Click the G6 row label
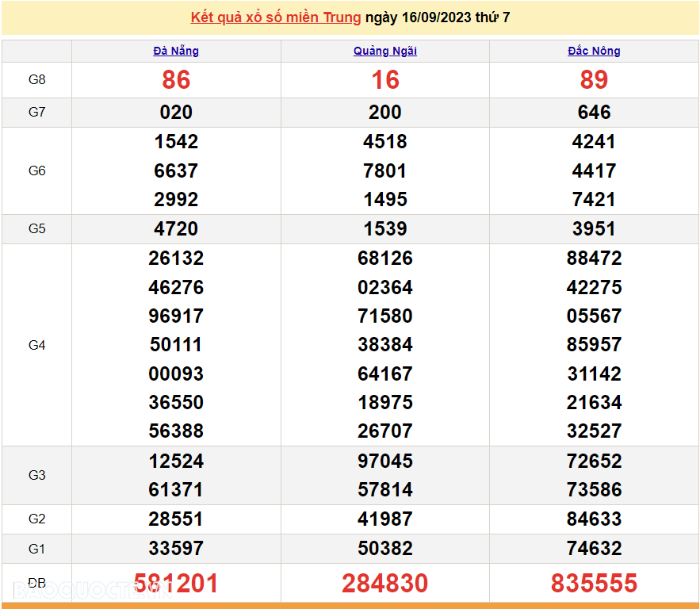The width and height of the screenshot is (700, 609). [x=37, y=170]
